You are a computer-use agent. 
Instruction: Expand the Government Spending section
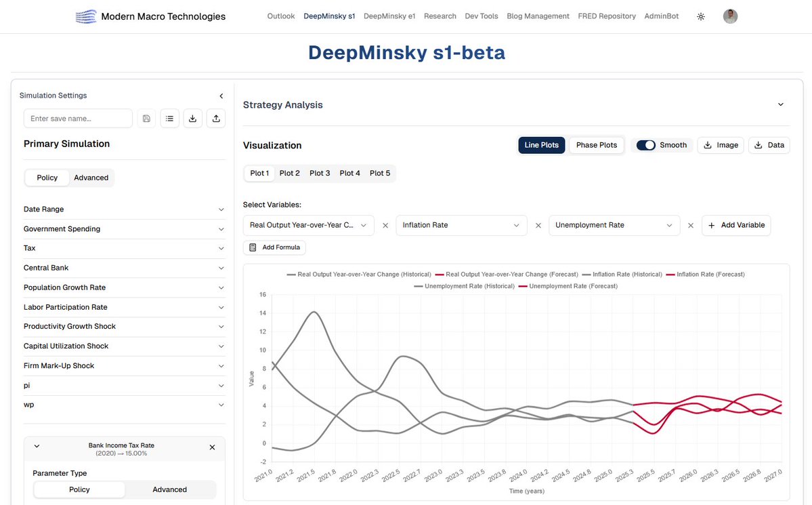click(124, 229)
